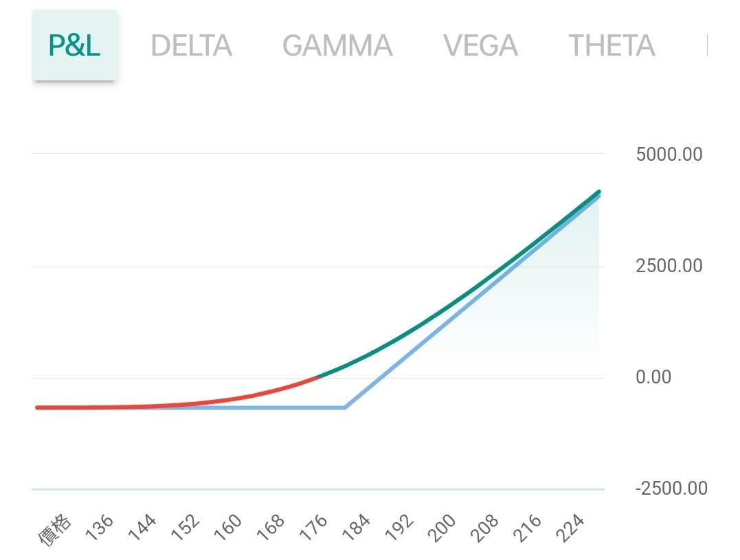Select the GAMMA tab
Image resolution: width=740 pixels, height=560 pixels.
pos(337,46)
